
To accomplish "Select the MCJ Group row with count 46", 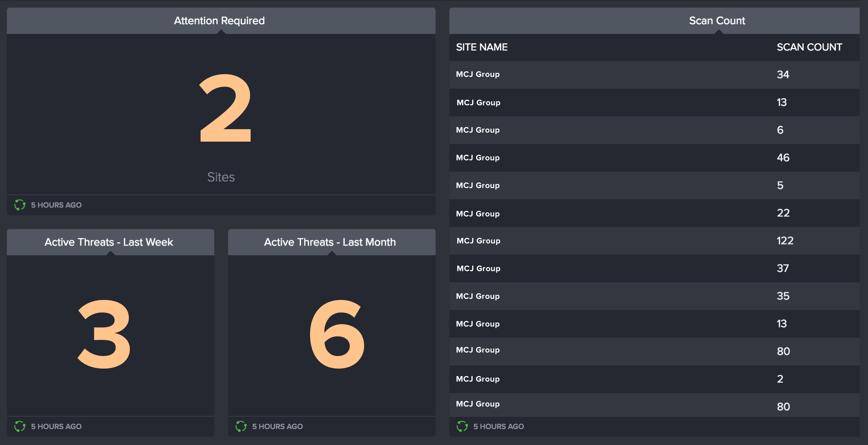I will (x=654, y=158).
